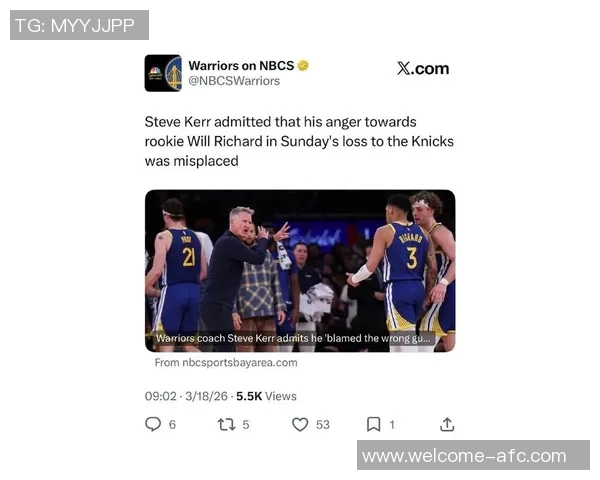Click the reply speech bubble icon
The width and height of the screenshot is (600, 480).
(153, 424)
